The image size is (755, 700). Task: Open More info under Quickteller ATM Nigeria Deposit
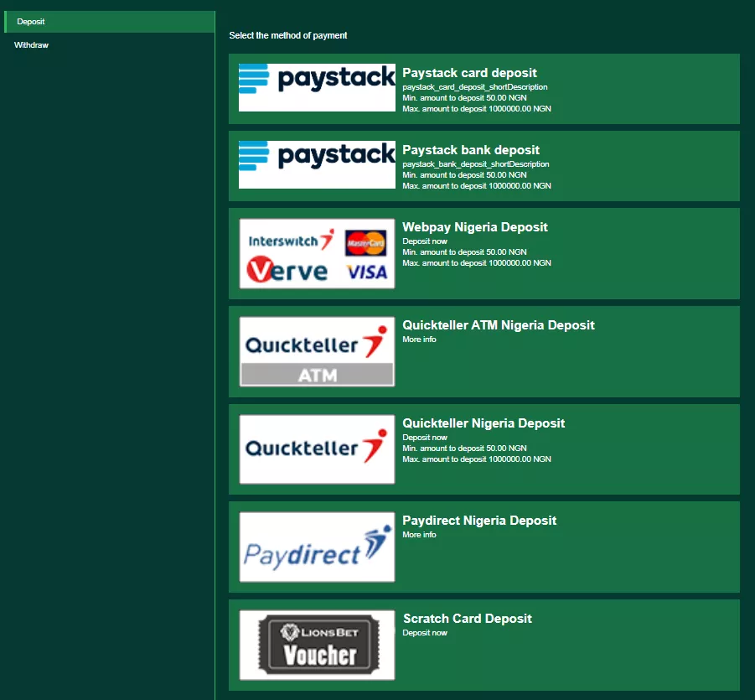coord(419,340)
